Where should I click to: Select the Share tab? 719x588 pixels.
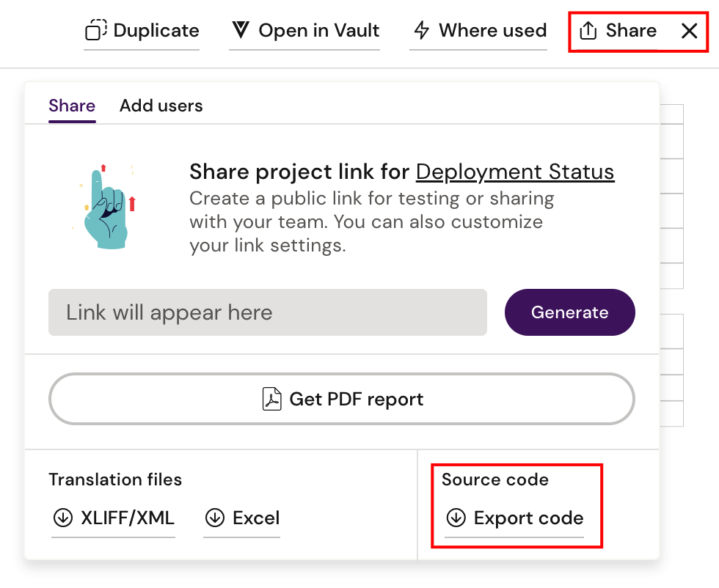tap(71, 106)
